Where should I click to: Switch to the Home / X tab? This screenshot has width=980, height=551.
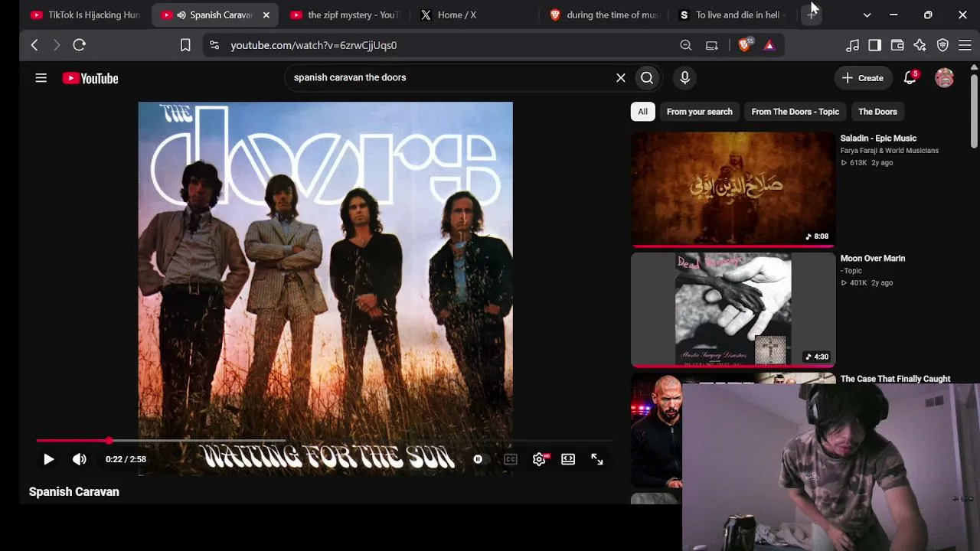(475, 15)
